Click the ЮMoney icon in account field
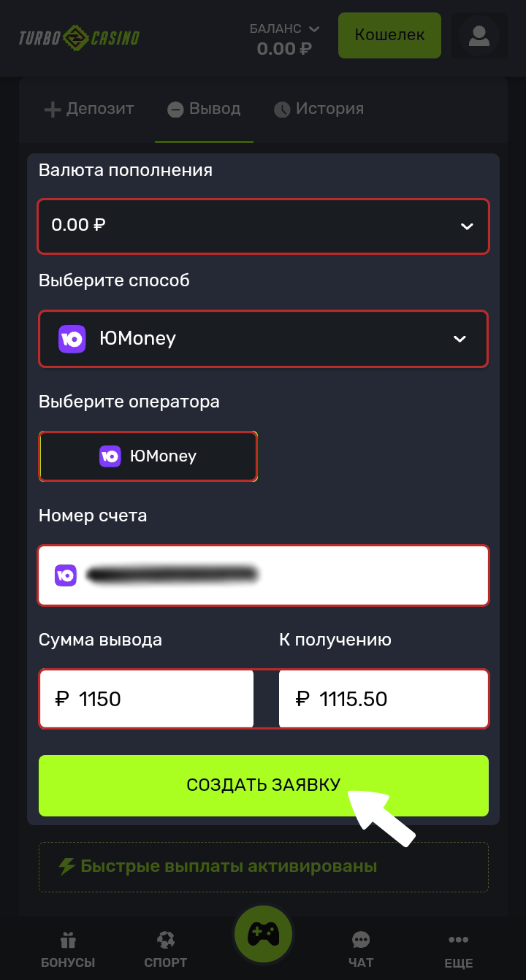Viewport: 526px width, 980px height. pos(66,575)
